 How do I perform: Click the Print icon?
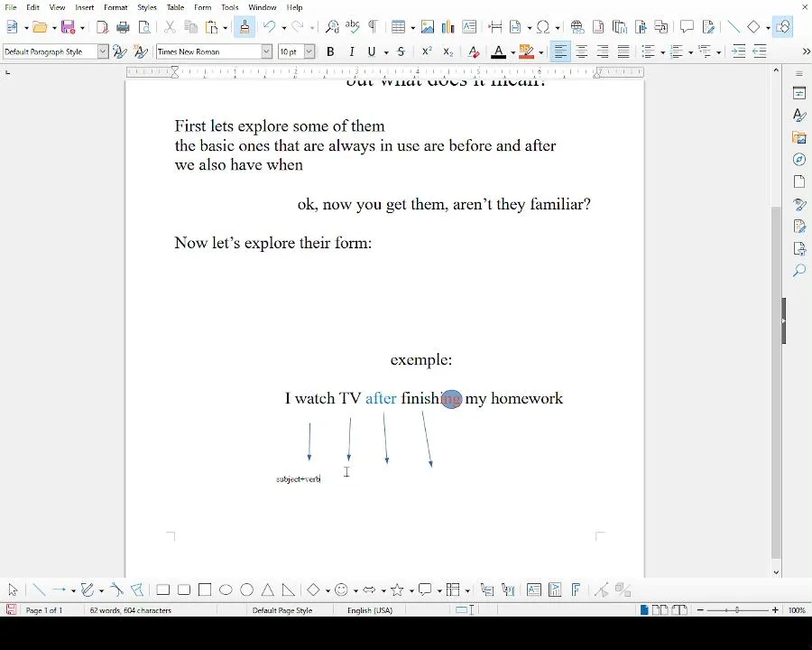(124, 27)
